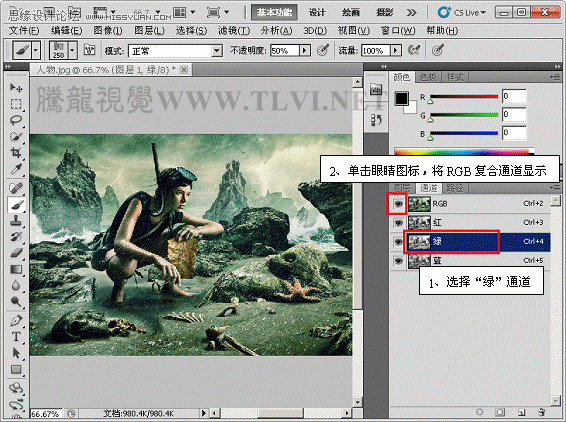Switch to the 绘画 workspace

click(x=351, y=13)
